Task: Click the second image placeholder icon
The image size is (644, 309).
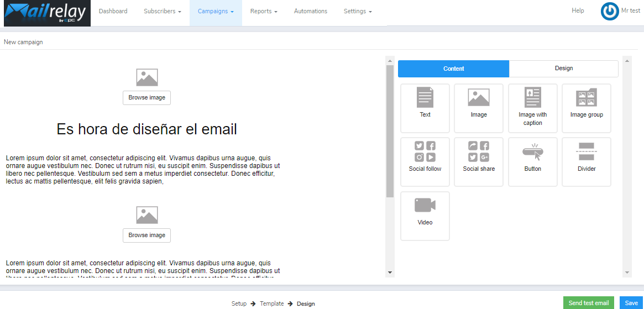Action: coord(146,215)
